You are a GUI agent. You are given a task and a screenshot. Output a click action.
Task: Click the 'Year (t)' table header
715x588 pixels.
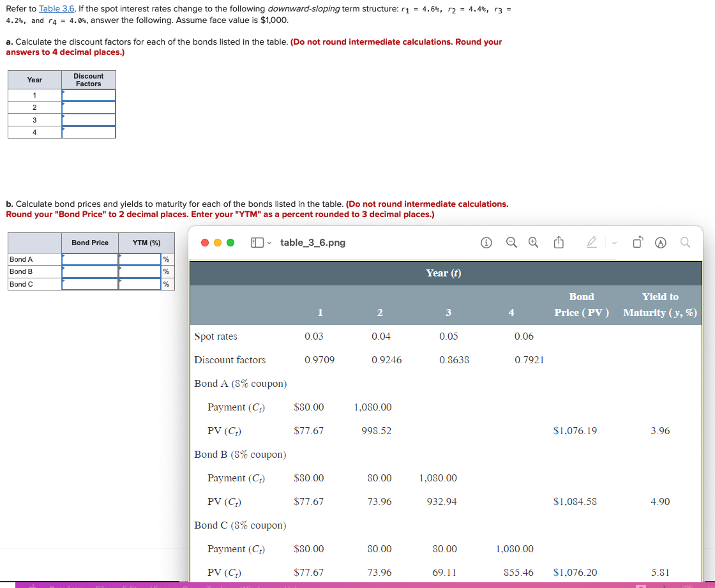(443, 273)
